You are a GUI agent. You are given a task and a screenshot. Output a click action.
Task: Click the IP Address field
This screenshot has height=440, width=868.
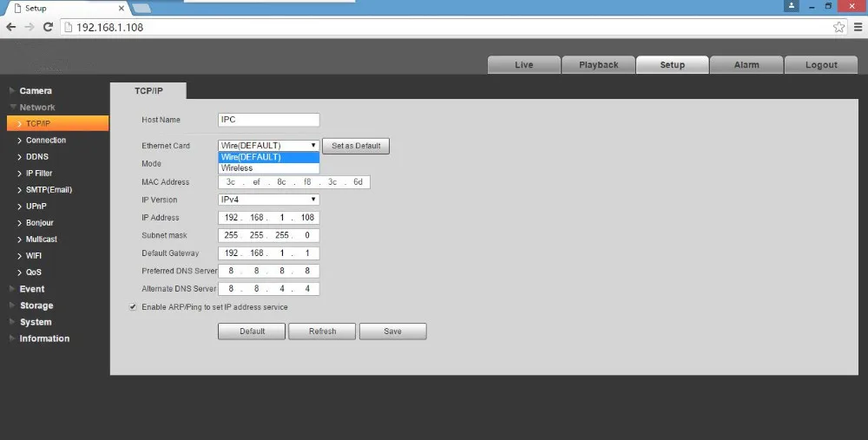point(268,218)
